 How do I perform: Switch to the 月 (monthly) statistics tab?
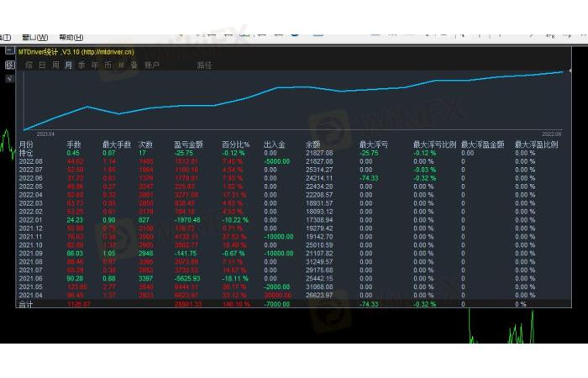coord(68,65)
